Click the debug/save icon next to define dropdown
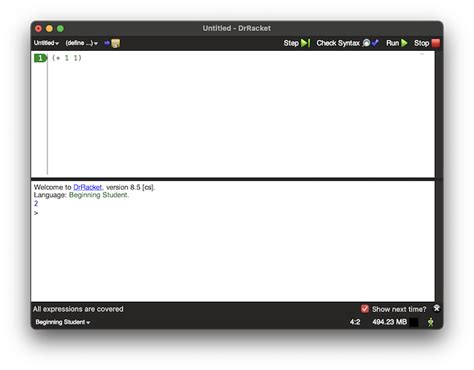Image resolution: width=474 pixels, height=370 pixels. point(112,43)
